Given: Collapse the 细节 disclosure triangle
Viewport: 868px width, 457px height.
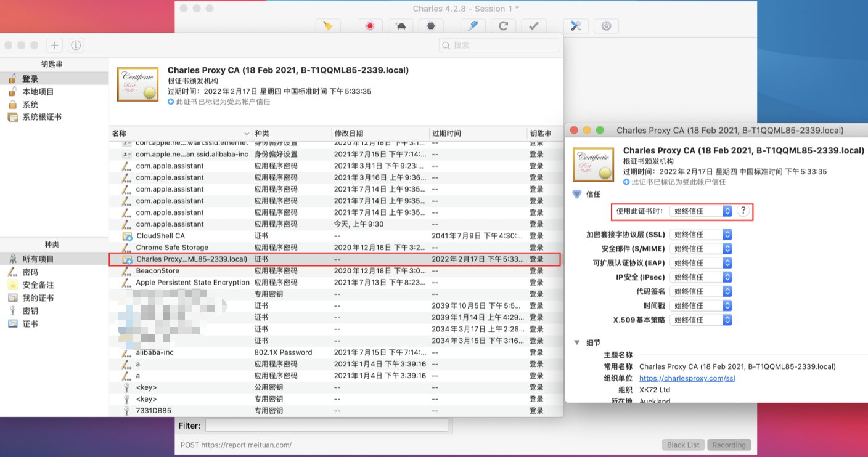Looking at the screenshot, I should click(x=577, y=342).
